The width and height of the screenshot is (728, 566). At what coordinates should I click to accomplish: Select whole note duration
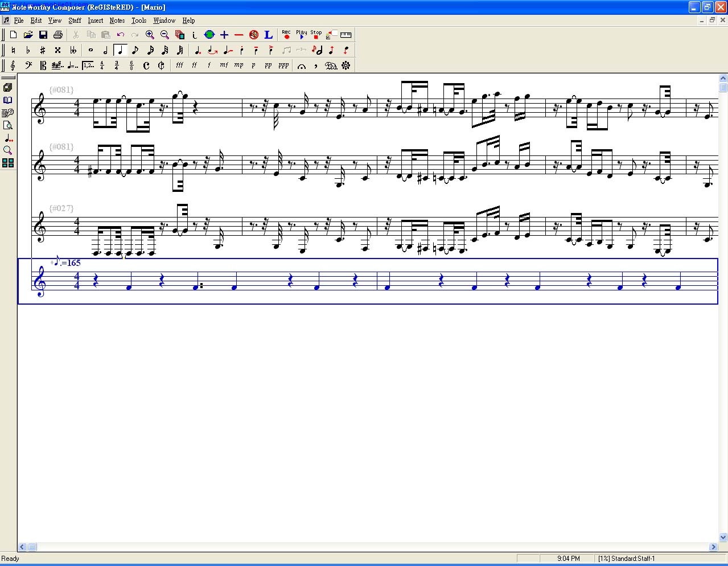click(91, 50)
